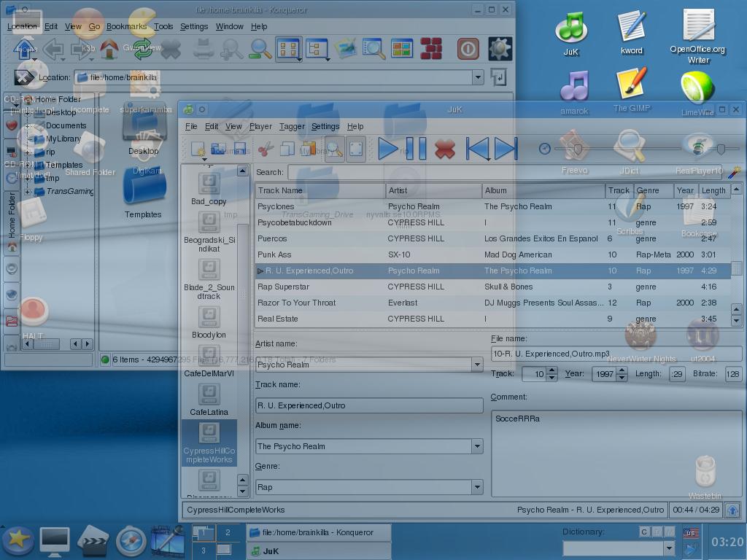This screenshot has height=560, width=747.
Task: Open Konqueror's Bookmarks menu
Action: pyautogui.click(x=126, y=26)
